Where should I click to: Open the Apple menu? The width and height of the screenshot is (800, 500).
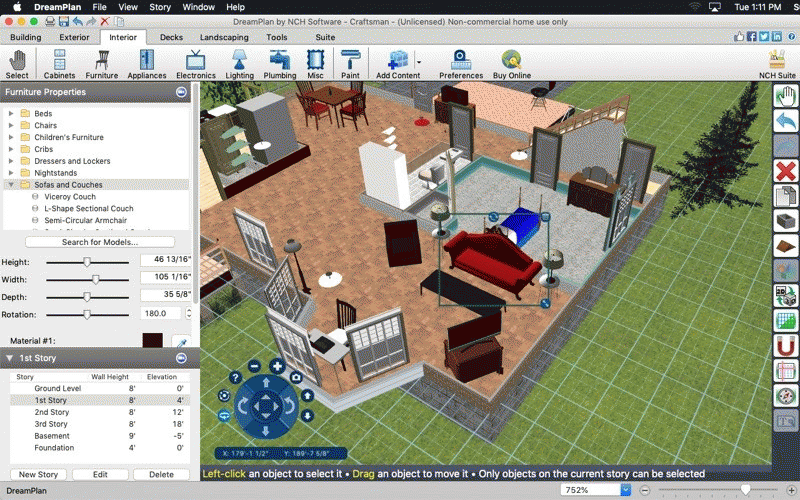point(17,7)
